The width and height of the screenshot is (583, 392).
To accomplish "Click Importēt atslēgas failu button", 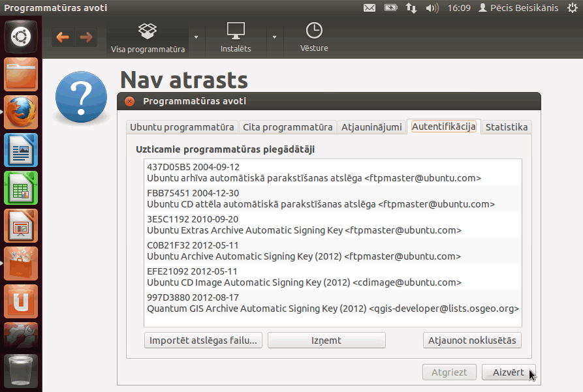I will (x=204, y=340).
